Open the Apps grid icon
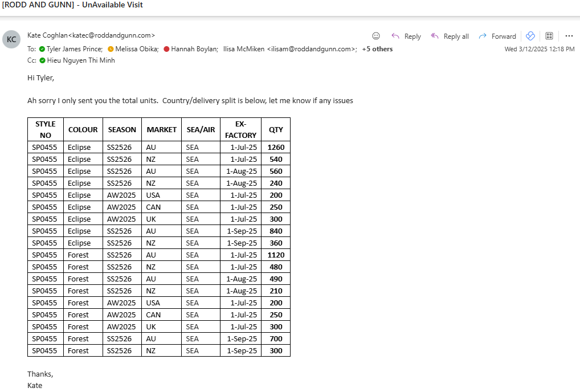580x392 pixels. (x=549, y=36)
